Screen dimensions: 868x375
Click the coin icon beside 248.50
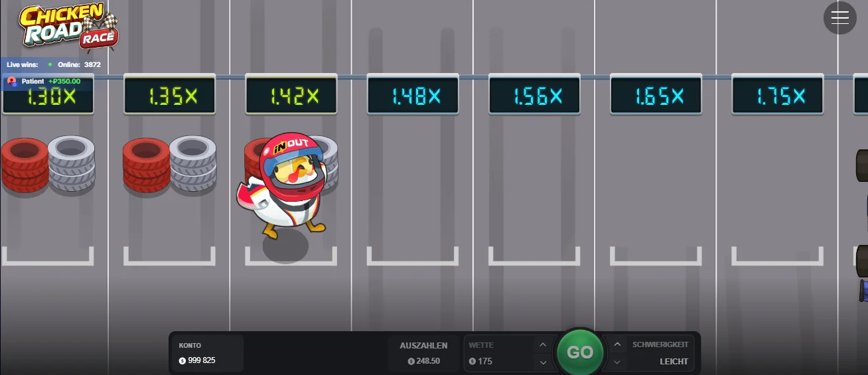(x=411, y=362)
